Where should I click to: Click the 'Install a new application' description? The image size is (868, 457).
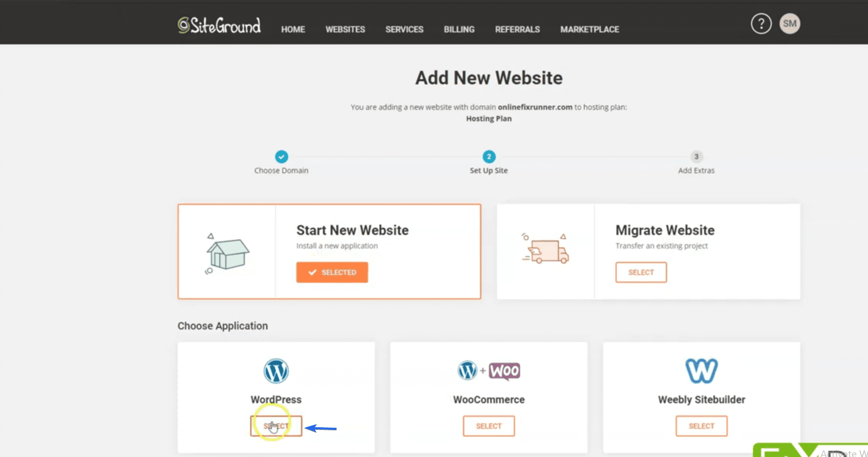coord(337,246)
